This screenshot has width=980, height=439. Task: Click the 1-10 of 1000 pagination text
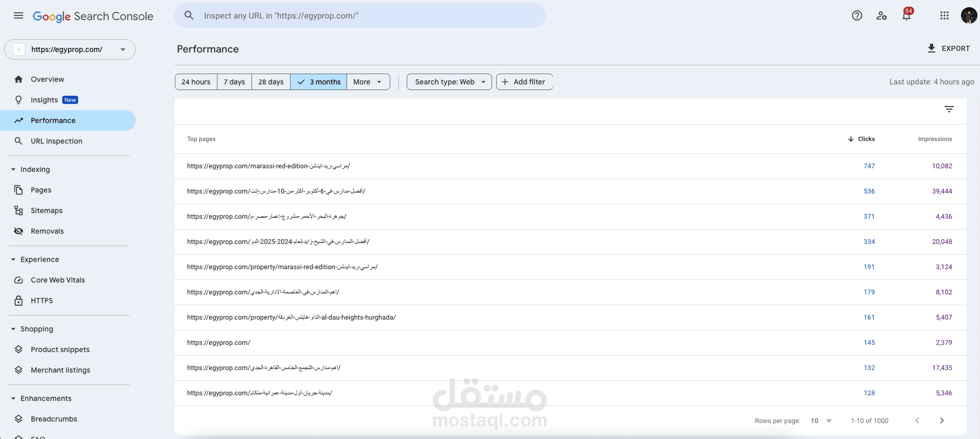869,421
